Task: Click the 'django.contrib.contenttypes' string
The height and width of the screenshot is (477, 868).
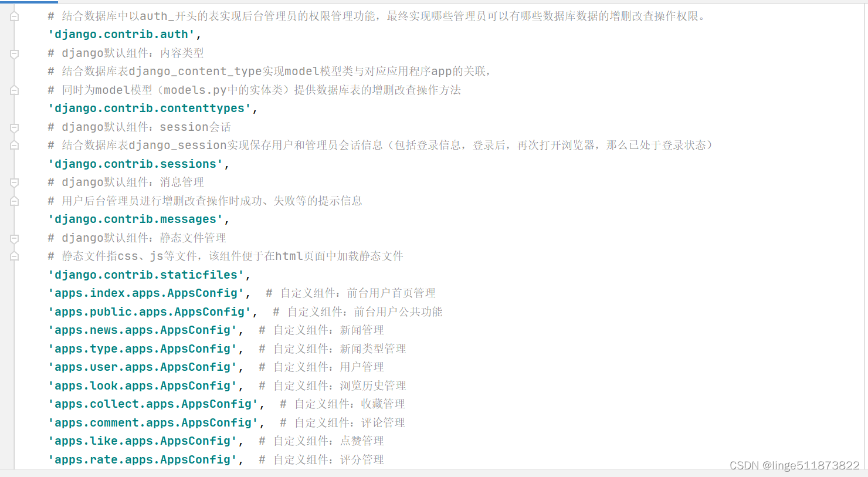Action: point(150,109)
